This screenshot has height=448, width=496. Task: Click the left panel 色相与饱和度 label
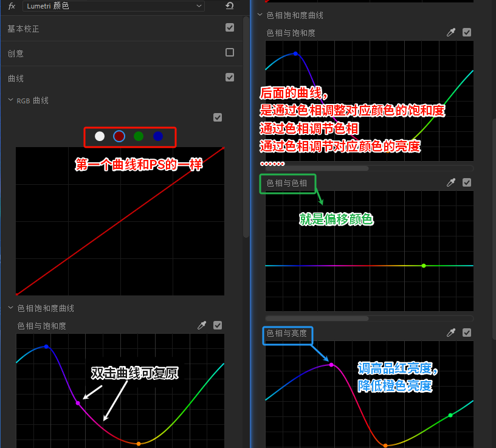41,326
